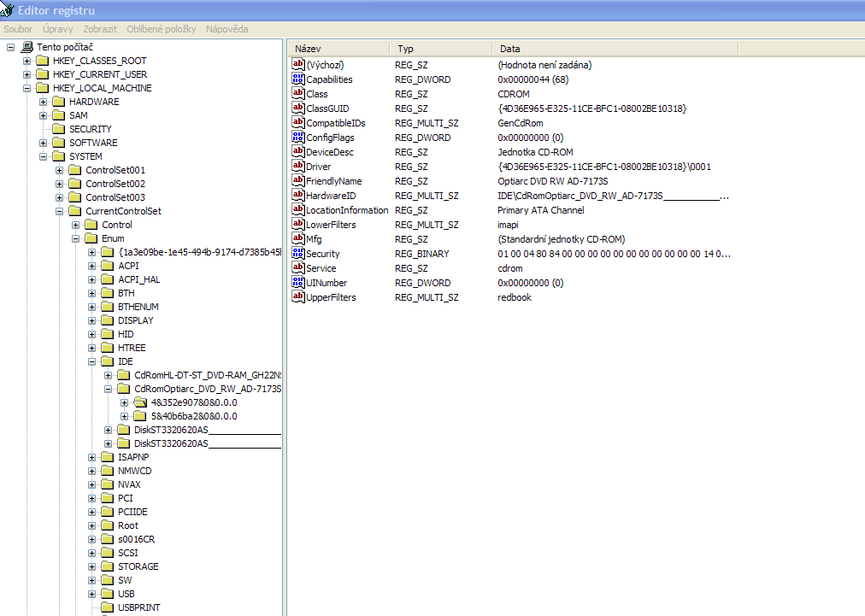Sort values by the Typ column header
865x616 pixels.
440,49
